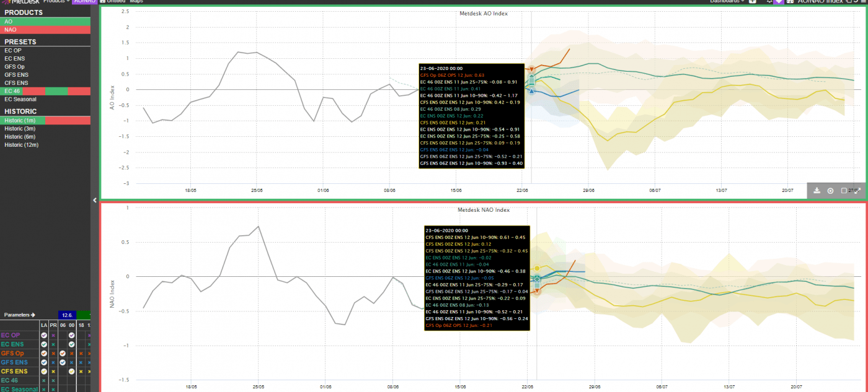Open the Dashboards dropdown menu
The width and height of the screenshot is (868, 392).
[727, 1]
